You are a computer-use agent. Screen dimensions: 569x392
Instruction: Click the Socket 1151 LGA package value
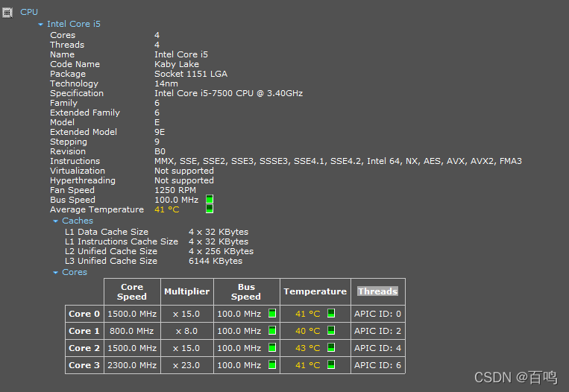tap(191, 74)
